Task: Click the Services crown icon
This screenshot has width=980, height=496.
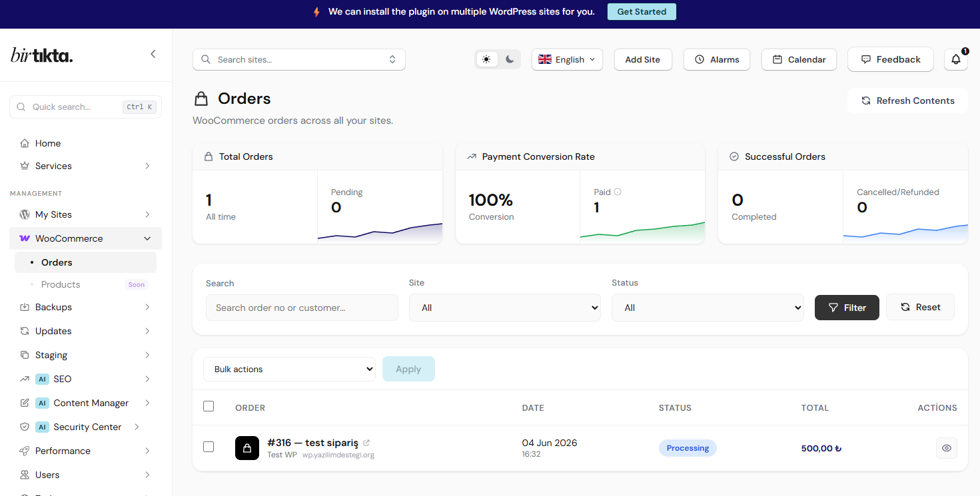Action: (x=25, y=166)
